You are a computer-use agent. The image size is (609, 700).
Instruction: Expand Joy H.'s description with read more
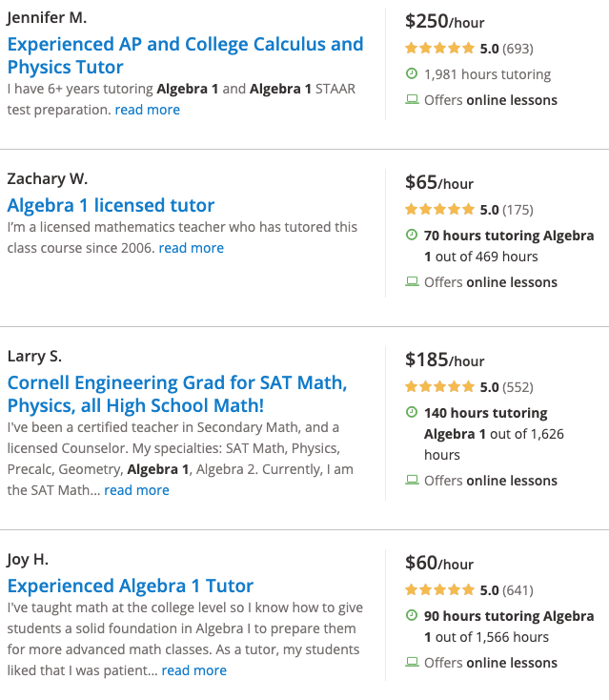pyautogui.click(x=194, y=670)
